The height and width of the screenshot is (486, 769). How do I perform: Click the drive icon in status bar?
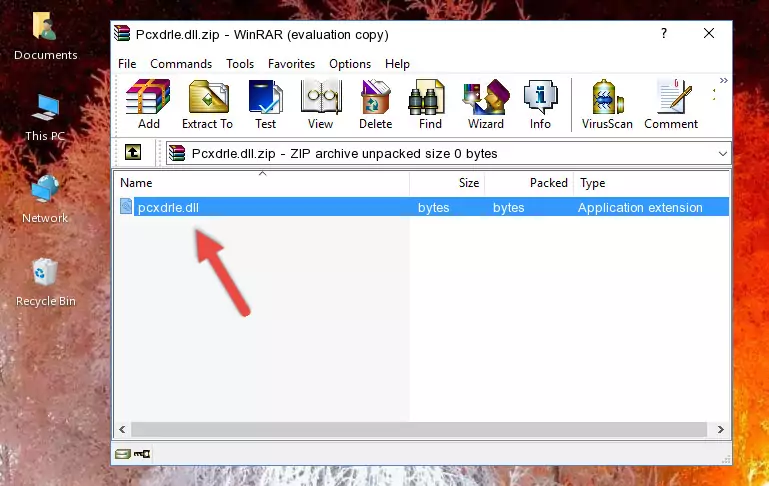[x=123, y=454]
